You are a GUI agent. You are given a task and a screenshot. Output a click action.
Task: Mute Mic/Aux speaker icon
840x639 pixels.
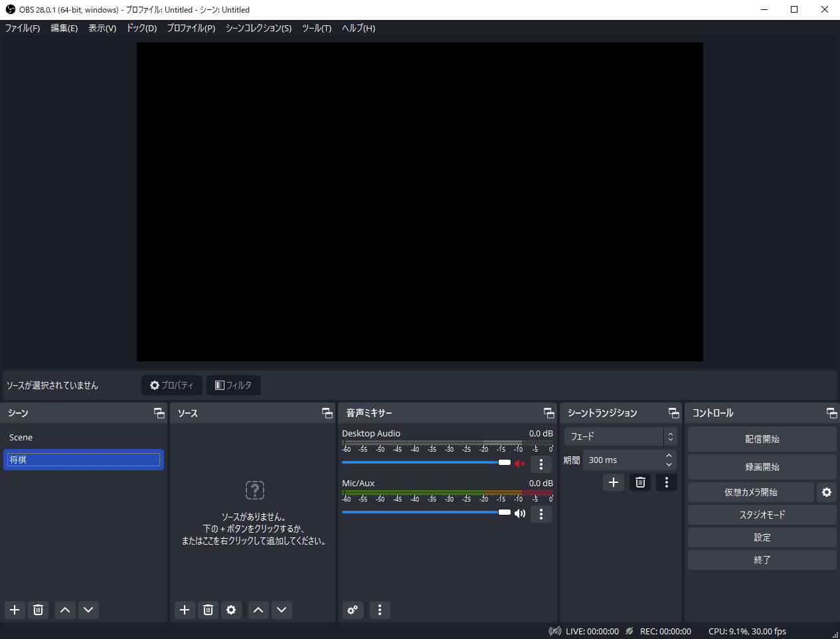click(520, 513)
